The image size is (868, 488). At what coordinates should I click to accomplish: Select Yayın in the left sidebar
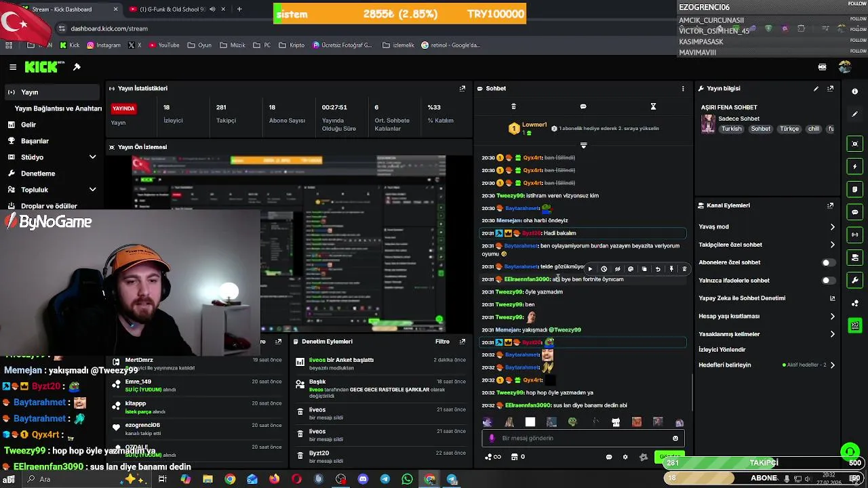click(x=51, y=92)
